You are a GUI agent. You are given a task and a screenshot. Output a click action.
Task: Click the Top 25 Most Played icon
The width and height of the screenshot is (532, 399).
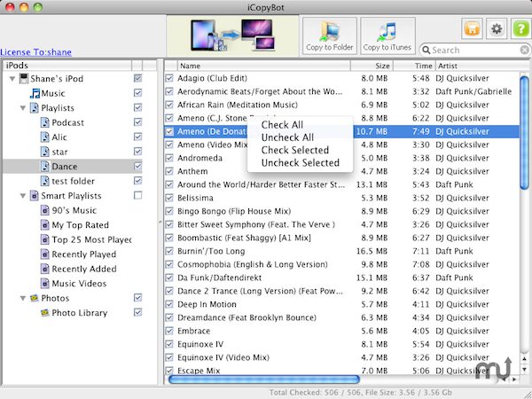45,239
